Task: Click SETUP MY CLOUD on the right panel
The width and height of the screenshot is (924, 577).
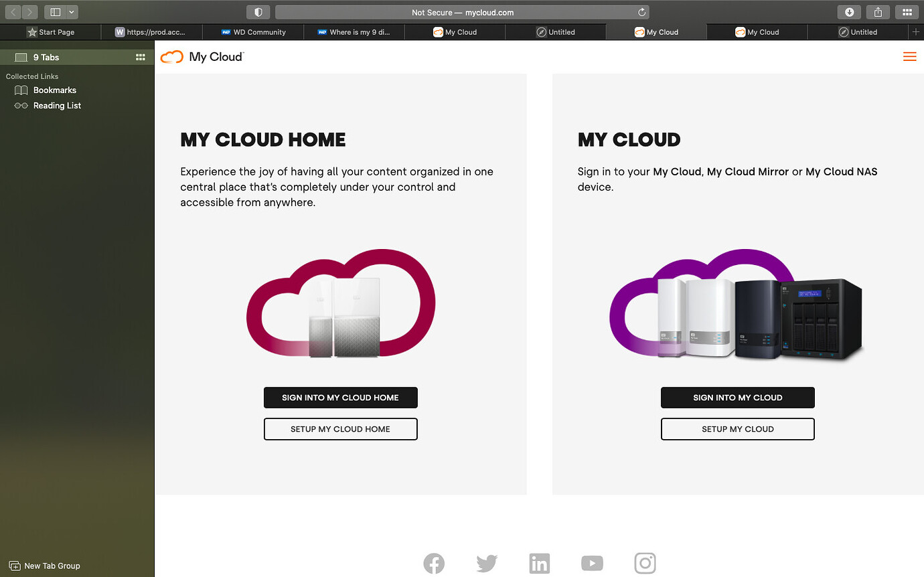Action: point(737,429)
